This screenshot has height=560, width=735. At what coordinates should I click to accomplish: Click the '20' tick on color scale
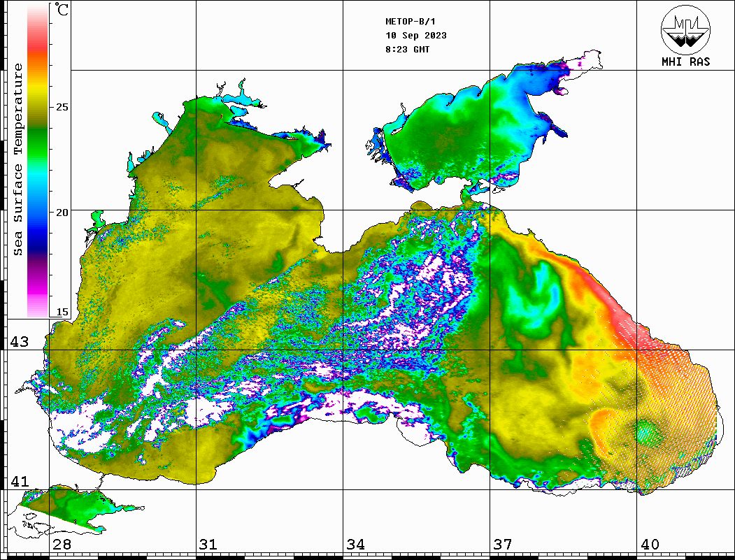(62, 213)
